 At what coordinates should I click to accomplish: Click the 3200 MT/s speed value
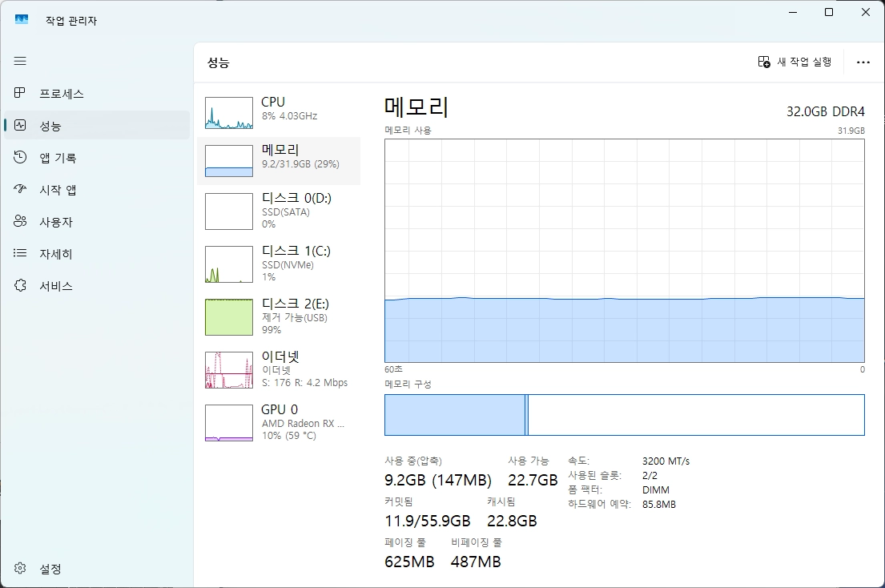pos(666,461)
